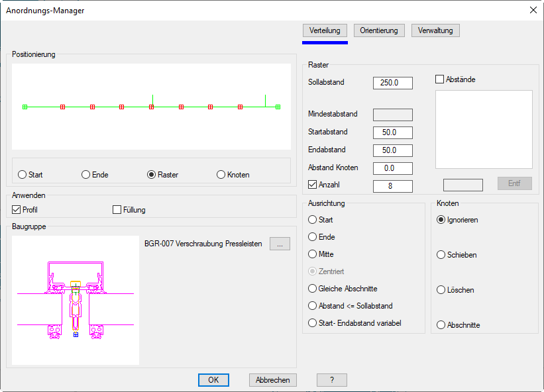Enable the Abstände checkbox
The height and width of the screenshot is (392, 544).
click(x=440, y=79)
